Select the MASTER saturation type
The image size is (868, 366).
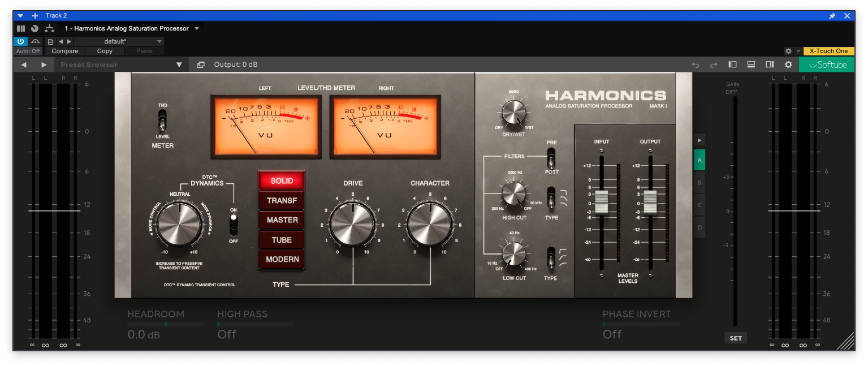coord(282,220)
